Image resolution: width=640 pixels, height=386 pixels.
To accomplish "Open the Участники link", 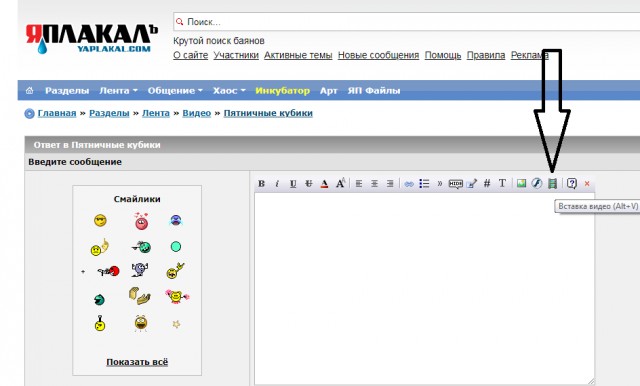I will [236, 55].
